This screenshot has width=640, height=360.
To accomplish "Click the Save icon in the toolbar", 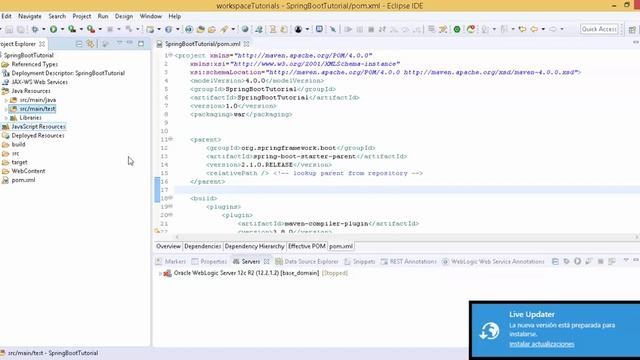I will tap(9, 29).
